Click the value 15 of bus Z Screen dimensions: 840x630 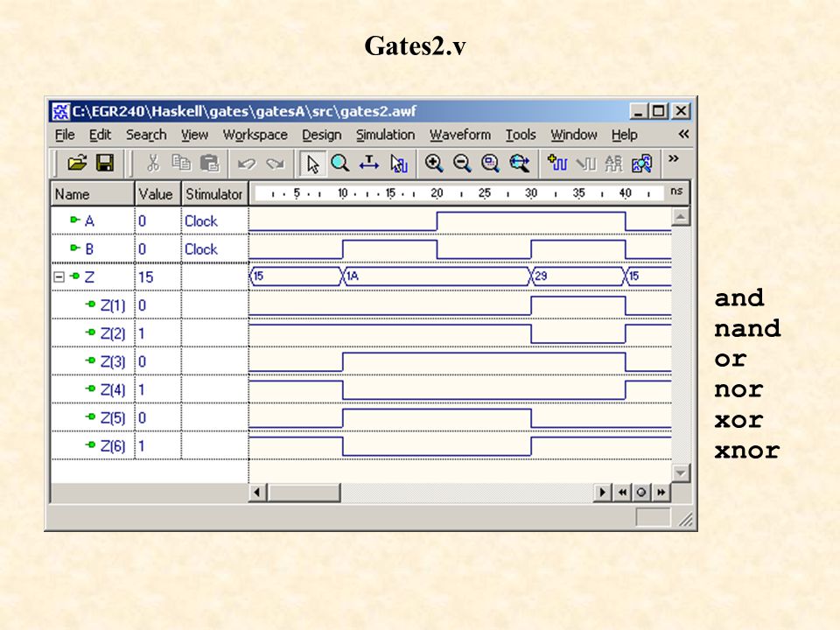tap(146, 277)
